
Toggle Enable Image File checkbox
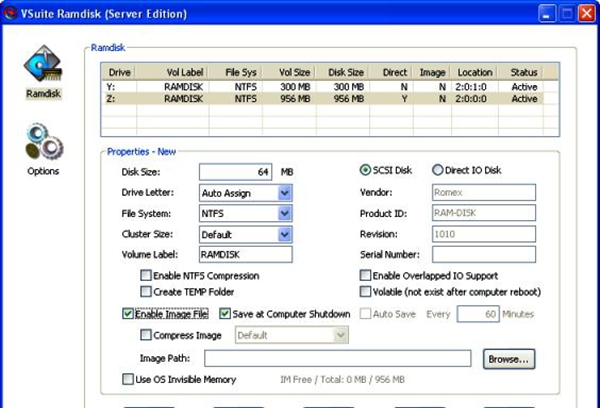click(127, 314)
